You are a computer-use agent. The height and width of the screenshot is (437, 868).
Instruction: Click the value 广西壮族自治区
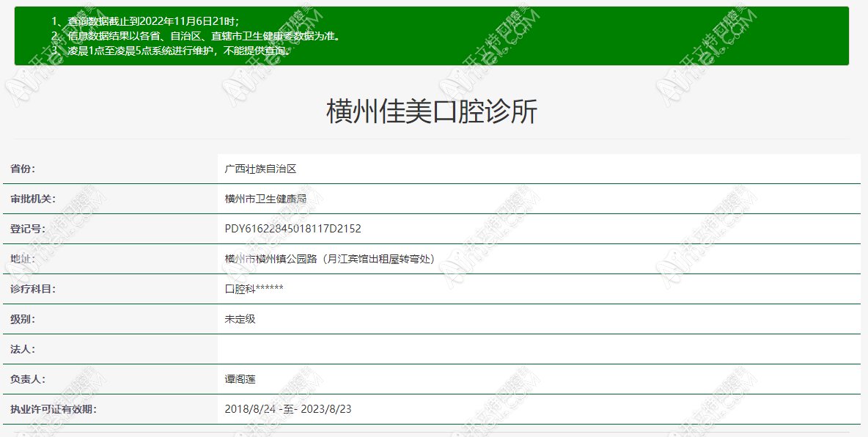[x=261, y=169]
